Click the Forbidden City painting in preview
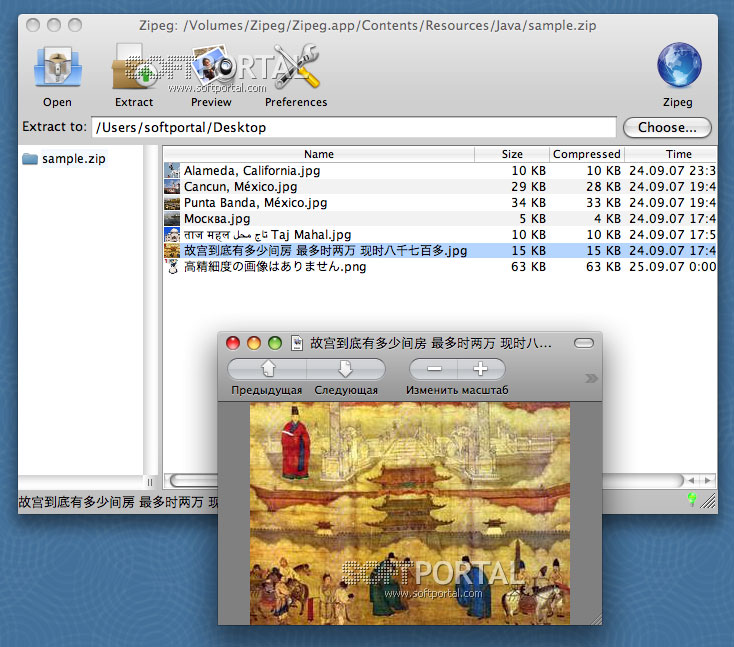 click(x=410, y=514)
